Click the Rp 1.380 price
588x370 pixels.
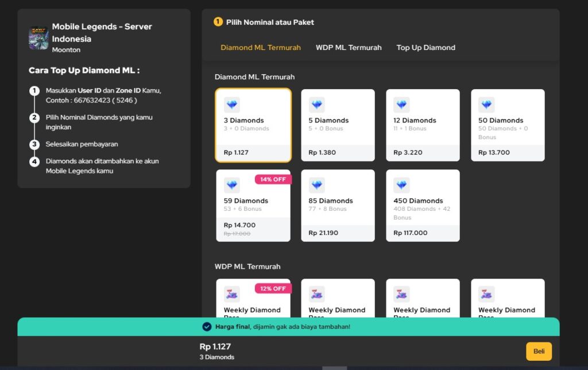point(322,152)
